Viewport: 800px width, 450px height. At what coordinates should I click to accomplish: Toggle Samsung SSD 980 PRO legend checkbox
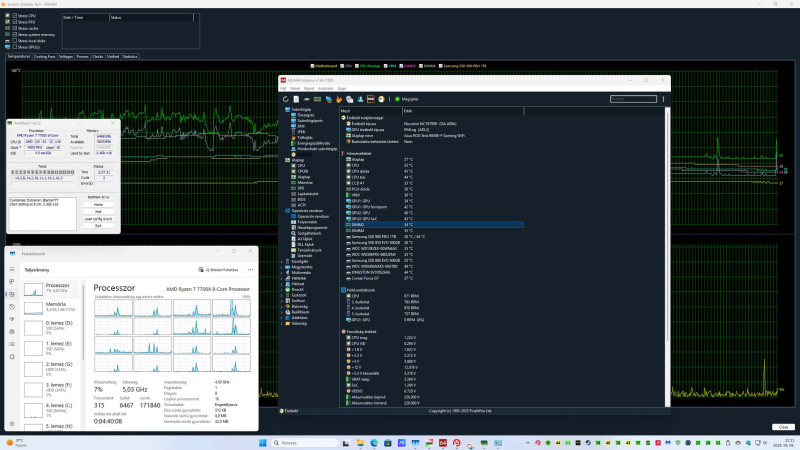(x=441, y=66)
